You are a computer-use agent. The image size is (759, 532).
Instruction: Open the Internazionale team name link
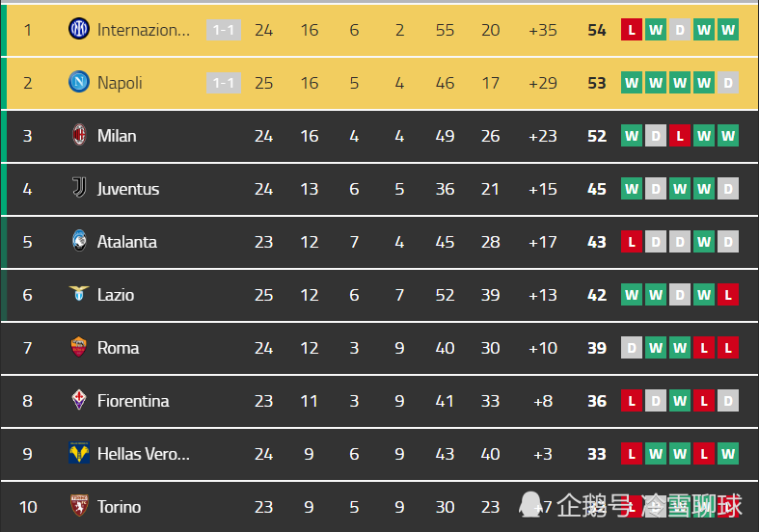144,30
